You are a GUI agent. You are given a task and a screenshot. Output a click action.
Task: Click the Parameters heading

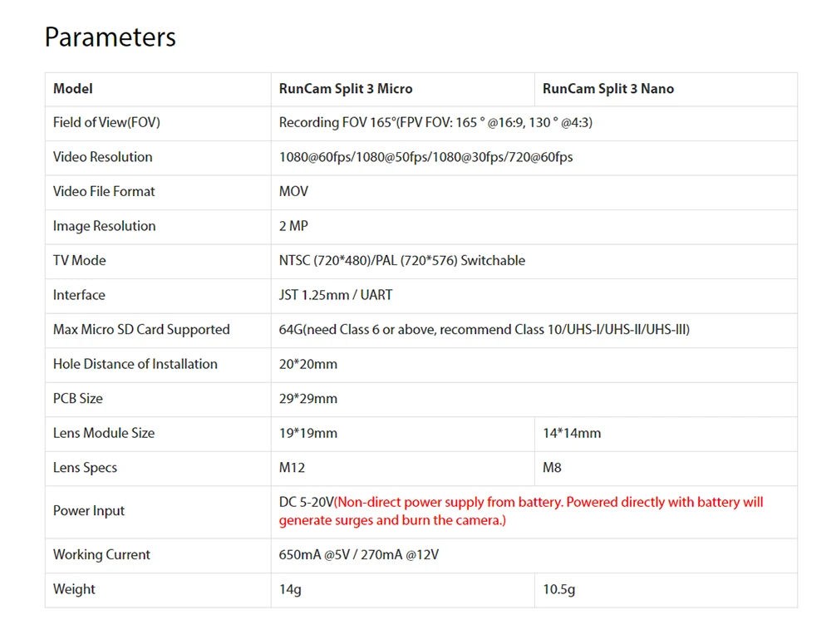[x=110, y=37]
